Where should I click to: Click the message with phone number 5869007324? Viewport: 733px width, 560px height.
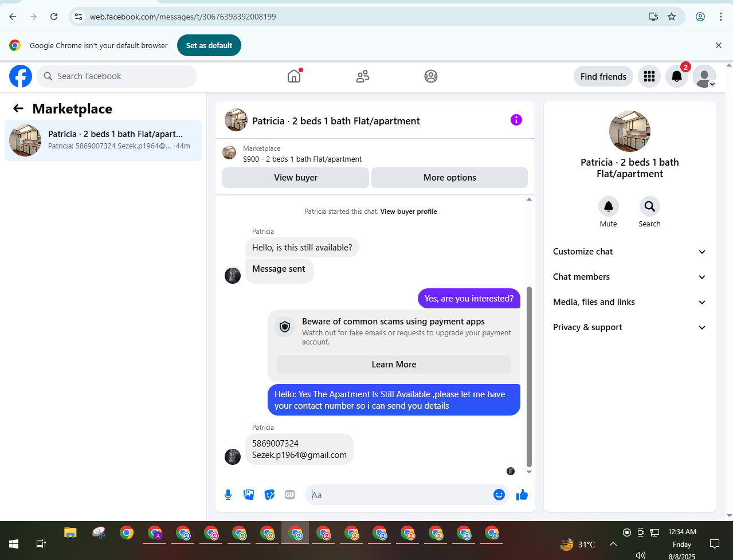pos(299,449)
